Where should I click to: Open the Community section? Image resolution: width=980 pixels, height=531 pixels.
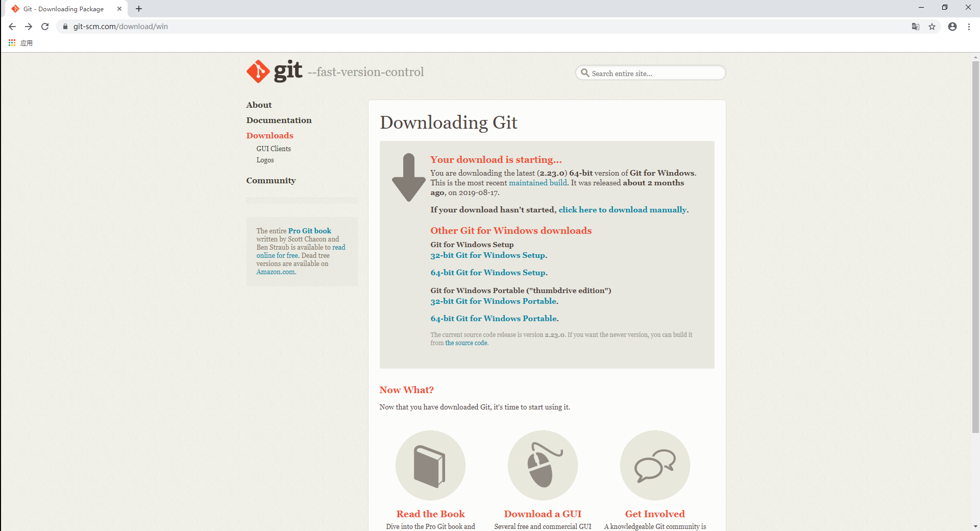pyautogui.click(x=271, y=180)
